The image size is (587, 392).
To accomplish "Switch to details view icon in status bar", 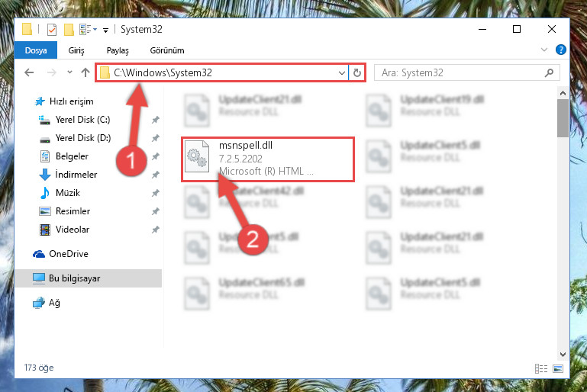I will click(541, 369).
